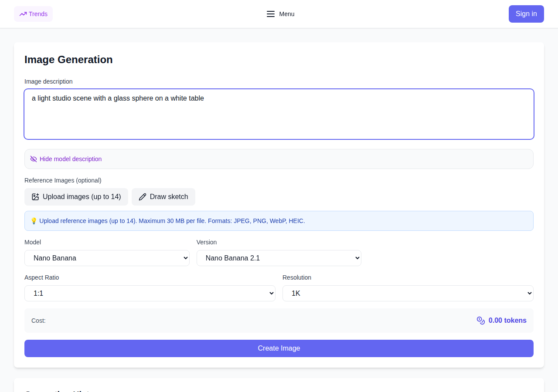Open the Draw sketch tool
Viewport: 558px width, 392px height.
pyautogui.click(x=163, y=197)
